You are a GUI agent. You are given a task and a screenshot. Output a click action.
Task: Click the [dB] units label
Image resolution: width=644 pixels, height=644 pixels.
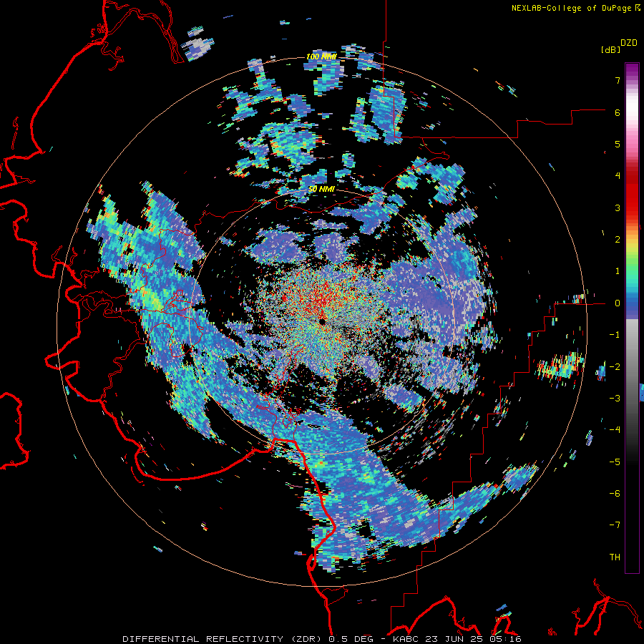pyautogui.click(x=610, y=49)
